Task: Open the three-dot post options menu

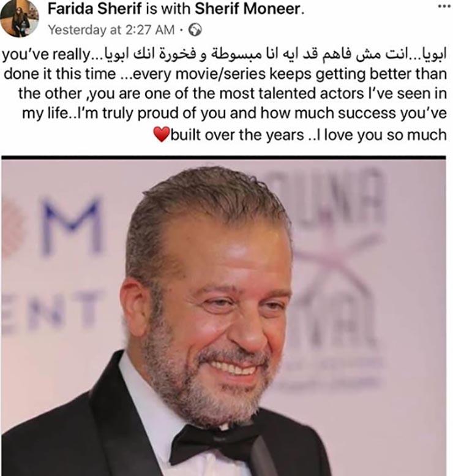Action: (445, 7)
